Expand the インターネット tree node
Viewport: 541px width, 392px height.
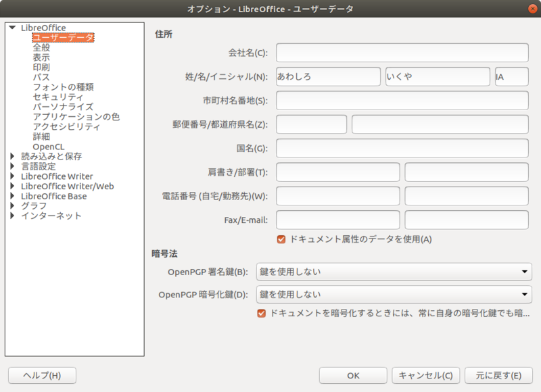(x=12, y=216)
